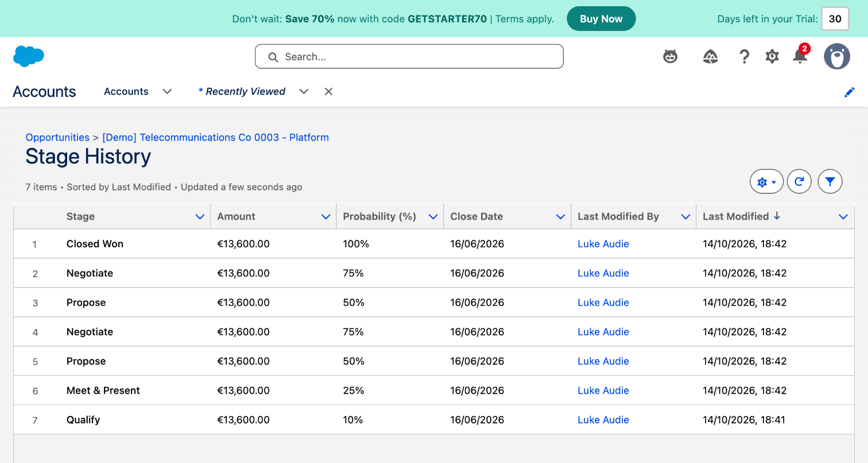Open Luke Audie link in Meet & Present row
This screenshot has height=463, width=868.
603,391
